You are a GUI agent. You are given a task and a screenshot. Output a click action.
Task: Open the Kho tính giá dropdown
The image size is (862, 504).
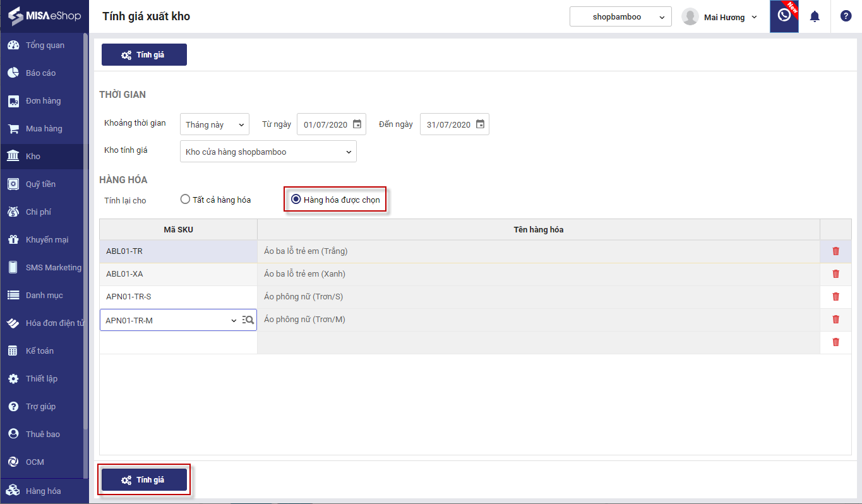[268, 152]
